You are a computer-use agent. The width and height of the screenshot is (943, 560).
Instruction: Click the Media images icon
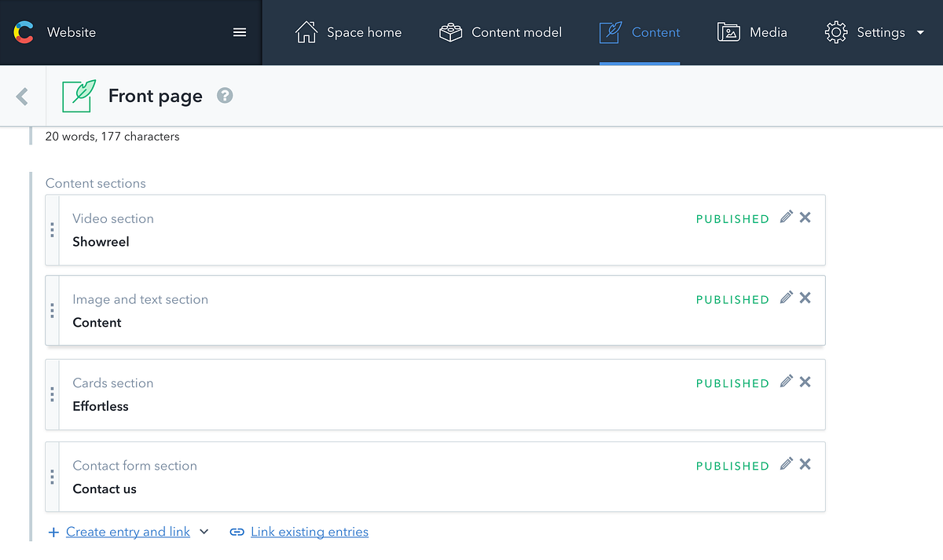tap(728, 32)
